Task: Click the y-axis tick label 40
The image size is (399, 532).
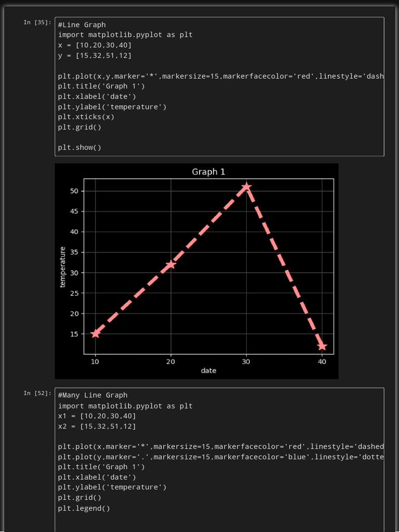Action: [x=75, y=232]
